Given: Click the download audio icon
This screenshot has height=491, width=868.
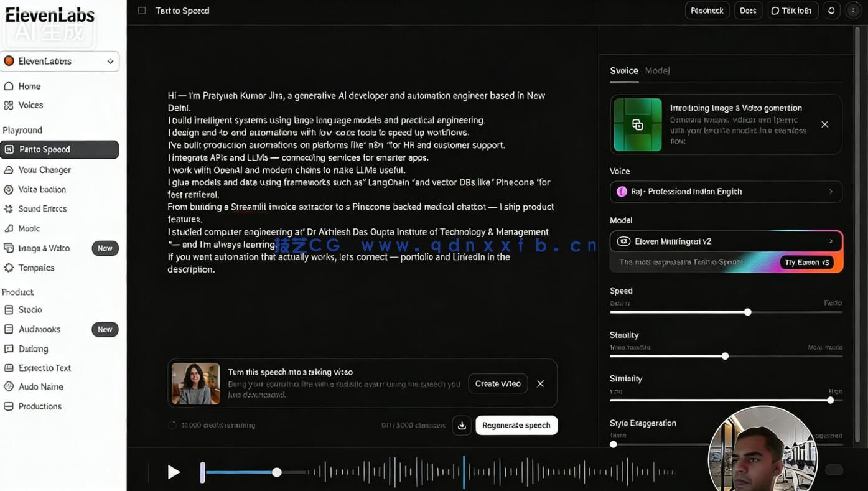Looking at the screenshot, I should pyautogui.click(x=462, y=426).
